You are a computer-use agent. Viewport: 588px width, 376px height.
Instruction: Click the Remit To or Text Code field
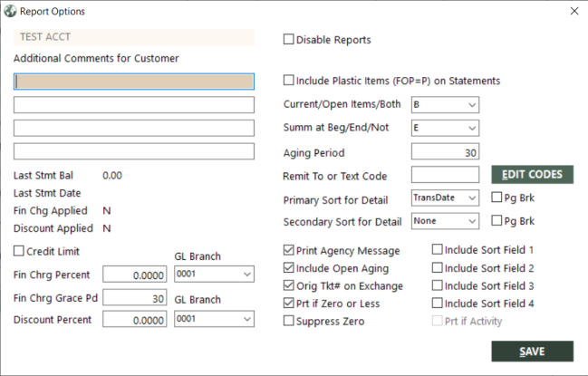pyautogui.click(x=445, y=175)
